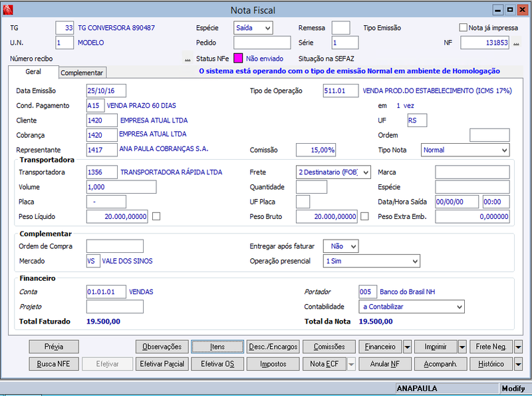Tick the checkbox beside Peso Bruto

pos(364,216)
